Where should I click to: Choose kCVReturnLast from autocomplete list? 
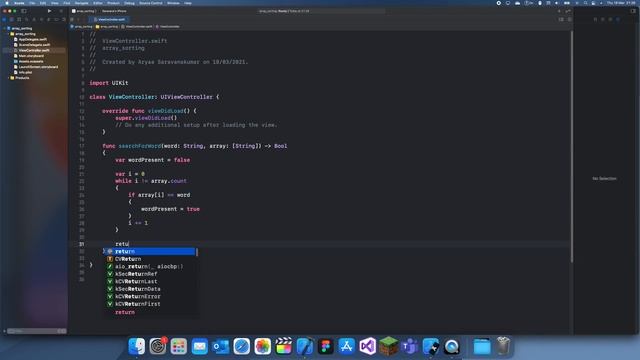click(149, 282)
